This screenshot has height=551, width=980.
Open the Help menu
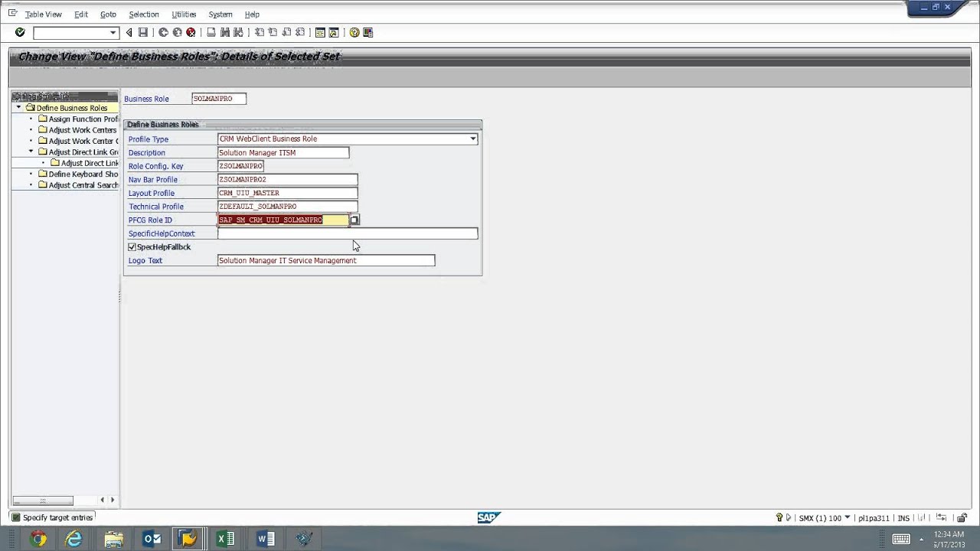point(252,14)
